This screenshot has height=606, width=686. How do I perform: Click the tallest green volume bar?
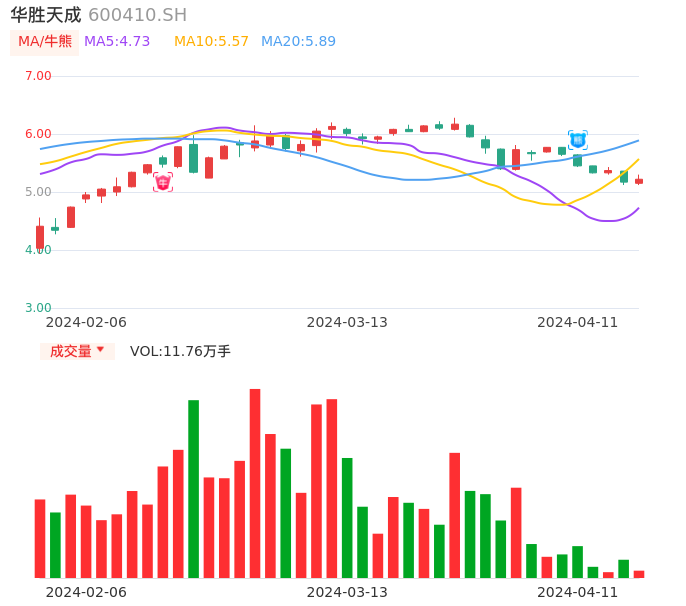tap(193, 489)
